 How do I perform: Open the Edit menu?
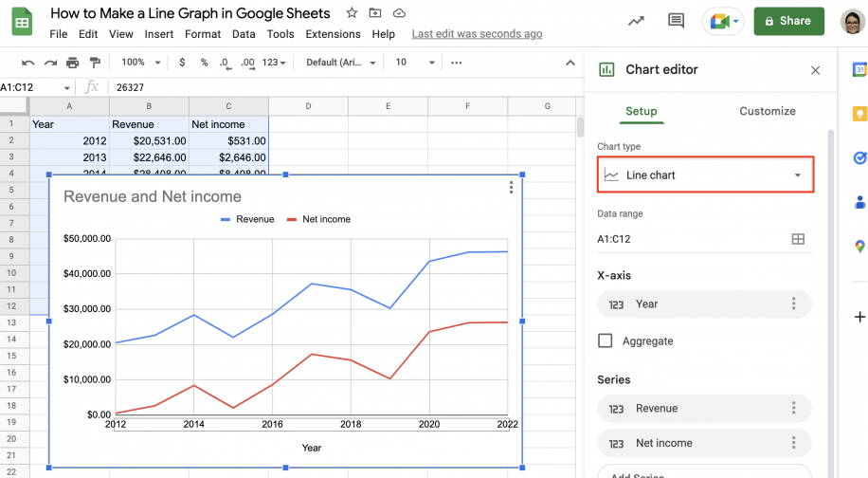tap(88, 34)
